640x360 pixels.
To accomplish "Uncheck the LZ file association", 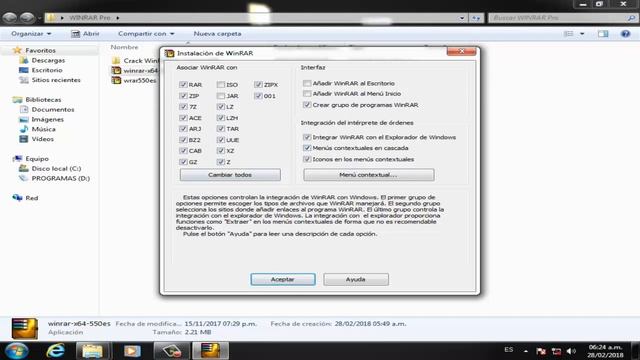I will click(x=221, y=107).
